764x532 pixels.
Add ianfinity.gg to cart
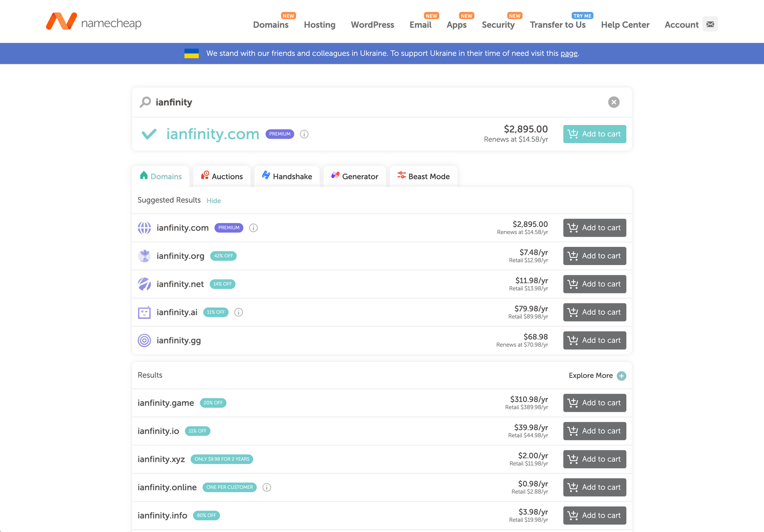pyautogui.click(x=594, y=340)
